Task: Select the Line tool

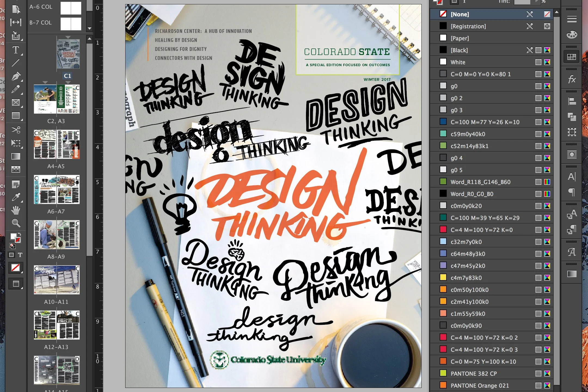Action: (x=16, y=63)
